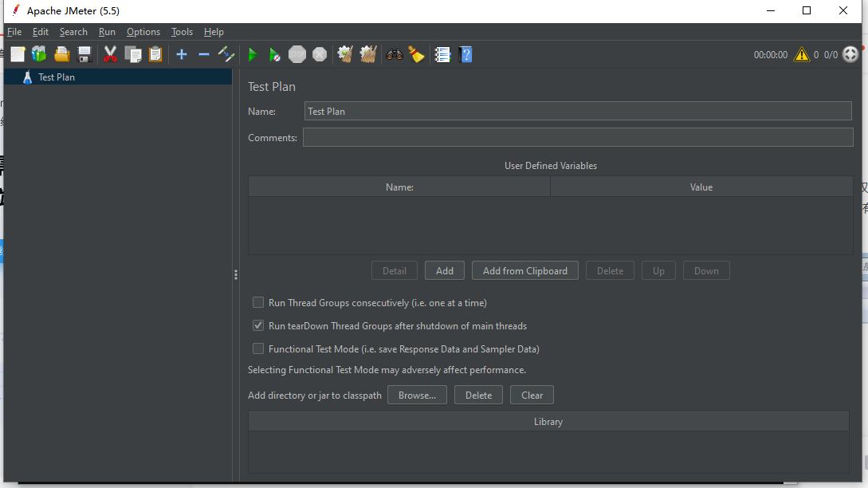Click the Paste clipboard icon
The height and width of the screenshot is (488, 868).
click(155, 54)
